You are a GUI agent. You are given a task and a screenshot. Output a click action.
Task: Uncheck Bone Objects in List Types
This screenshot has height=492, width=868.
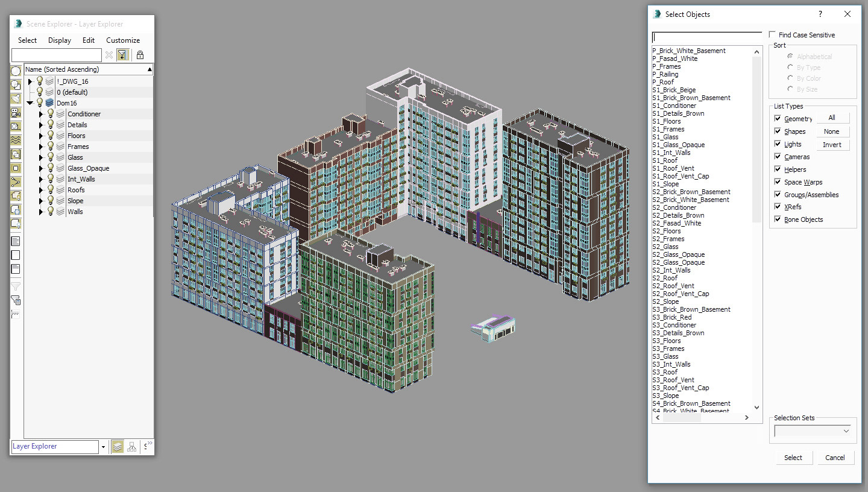pos(778,219)
